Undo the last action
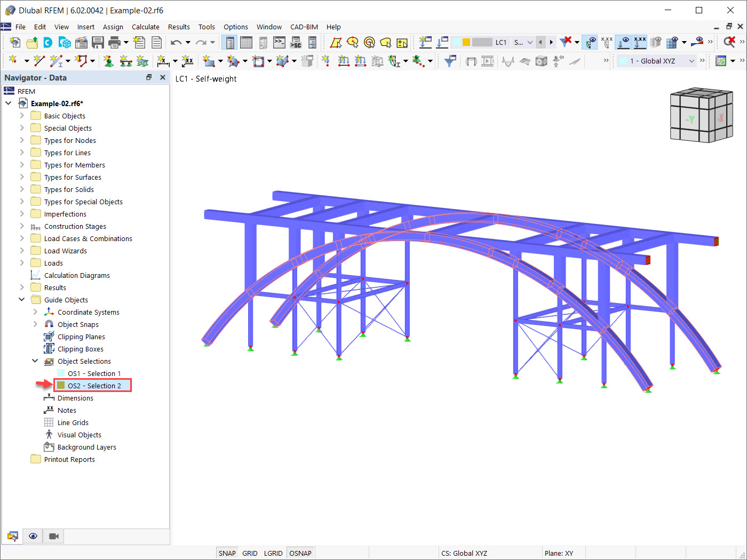The width and height of the screenshot is (747, 560). click(x=176, y=42)
